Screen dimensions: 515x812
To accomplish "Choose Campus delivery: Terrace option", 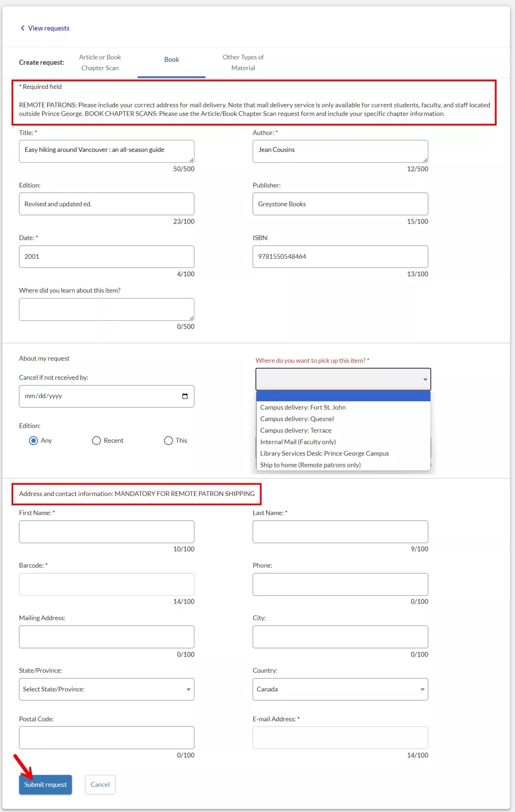I will click(x=343, y=430).
